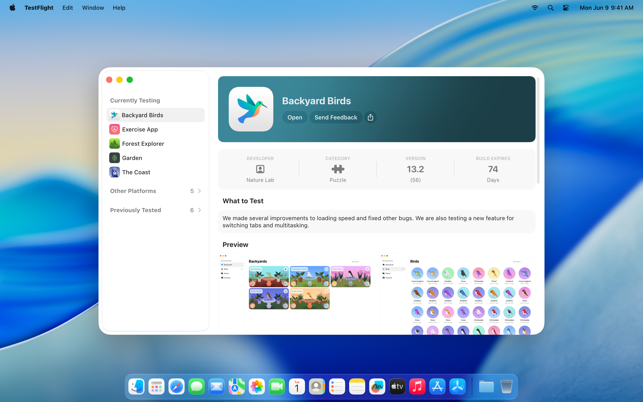Image resolution: width=643 pixels, height=402 pixels.
Task: Expand the Previously Tested section
Action: point(155,210)
